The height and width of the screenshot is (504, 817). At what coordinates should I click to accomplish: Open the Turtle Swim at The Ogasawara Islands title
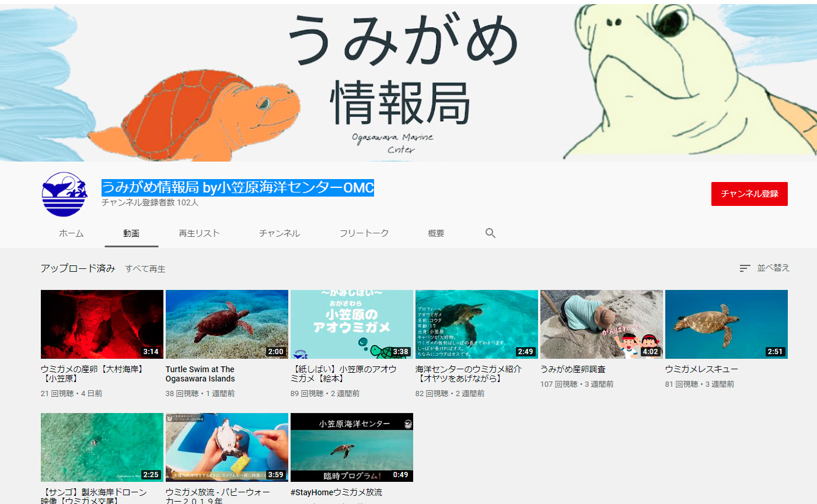click(200, 374)
